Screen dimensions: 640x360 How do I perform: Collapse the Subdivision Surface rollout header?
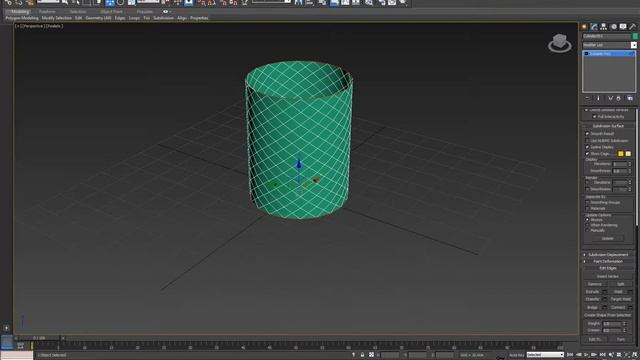coord(608,126)
